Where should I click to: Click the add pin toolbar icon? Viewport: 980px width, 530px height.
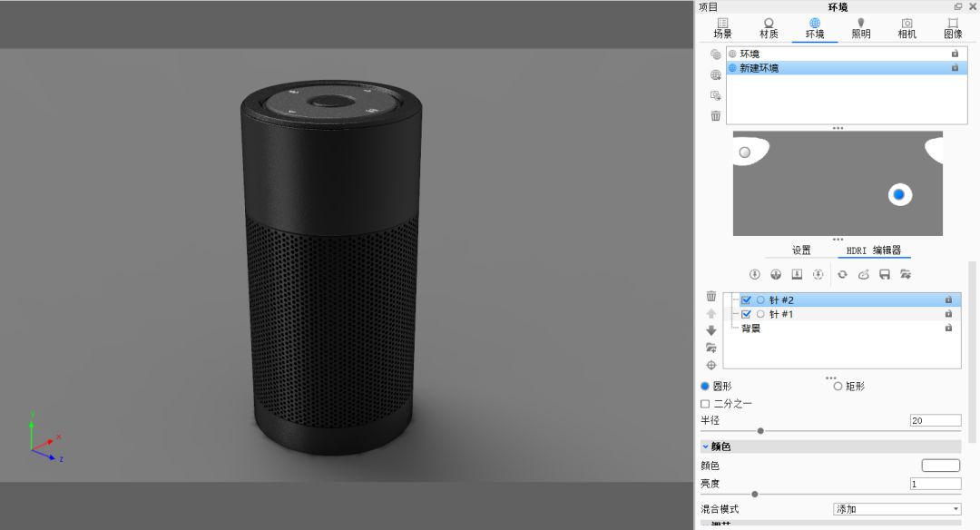click(754, 274)
